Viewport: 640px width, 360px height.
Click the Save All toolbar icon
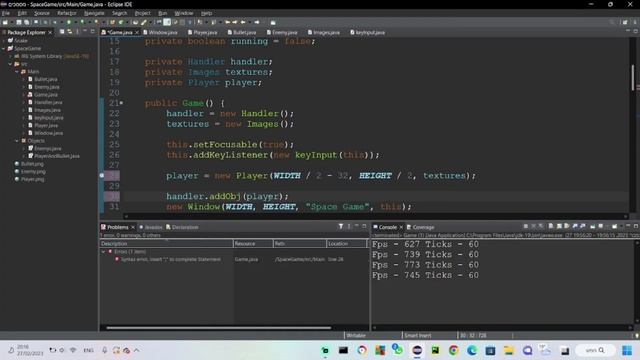point(27,22)
